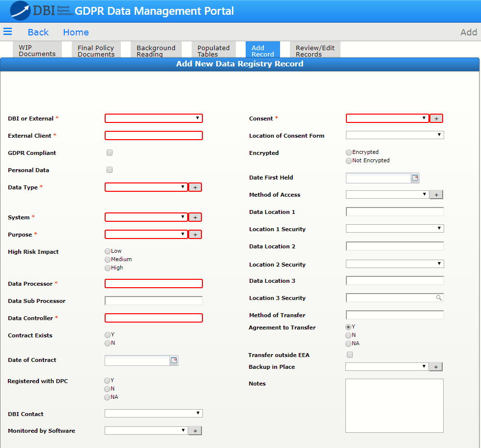Open Purpose dropdown
Screen dimensions: 481x448
(146, 234)
